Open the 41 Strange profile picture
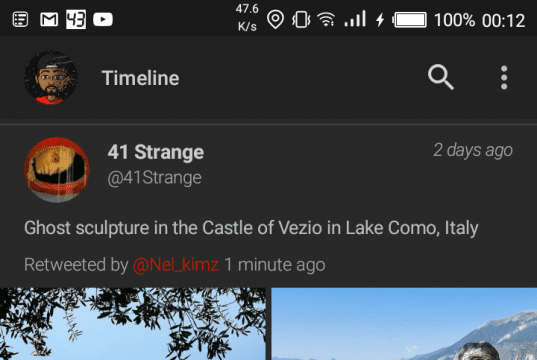537x360 pixels. [x=57, y=170]
